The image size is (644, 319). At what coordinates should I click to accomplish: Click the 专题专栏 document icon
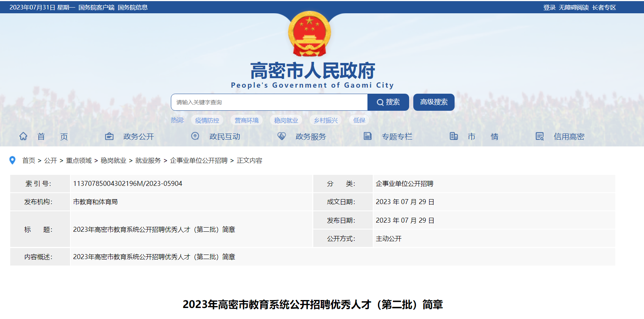(x=367, y=136)
